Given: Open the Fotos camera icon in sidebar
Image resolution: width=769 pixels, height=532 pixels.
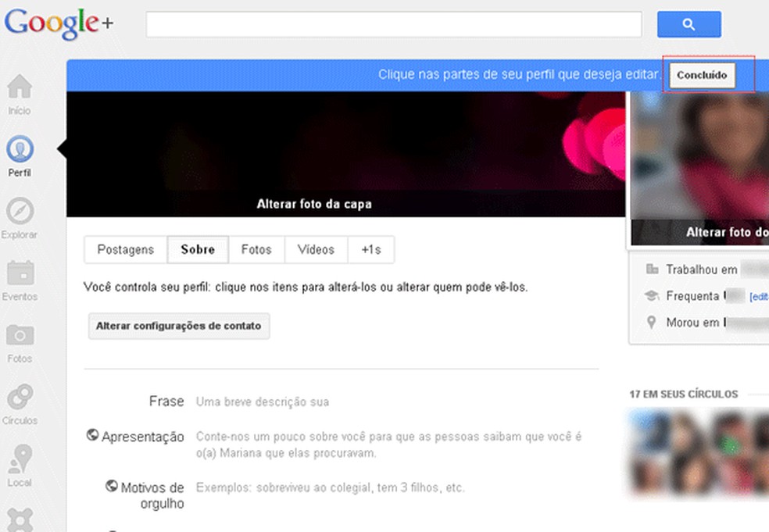Looking at the screenshot, I should pyautogui.click(x=20, y=335).
